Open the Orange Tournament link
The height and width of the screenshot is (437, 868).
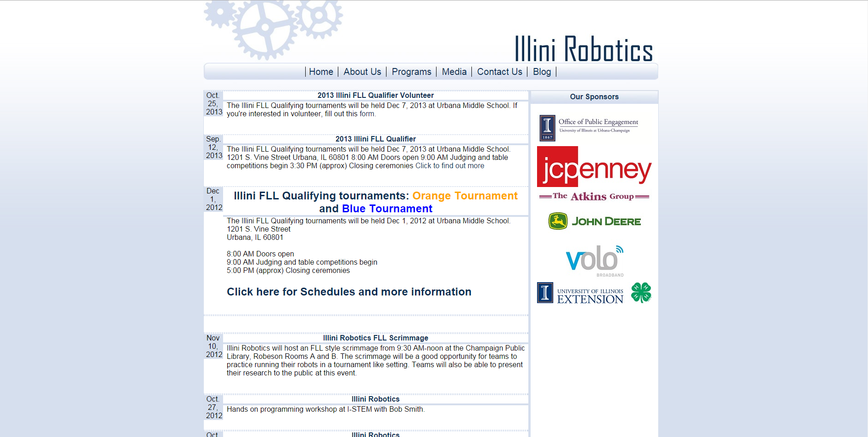(465, 196)
